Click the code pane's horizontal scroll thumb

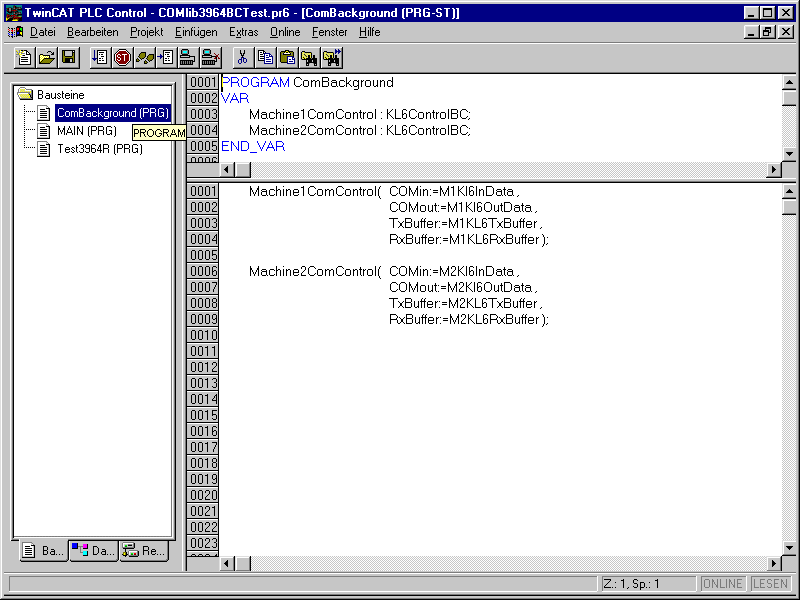(x=242, y=564)
